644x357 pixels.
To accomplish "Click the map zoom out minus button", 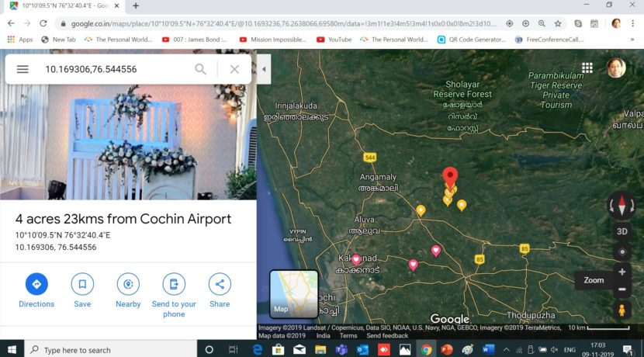I will [621, 289].
